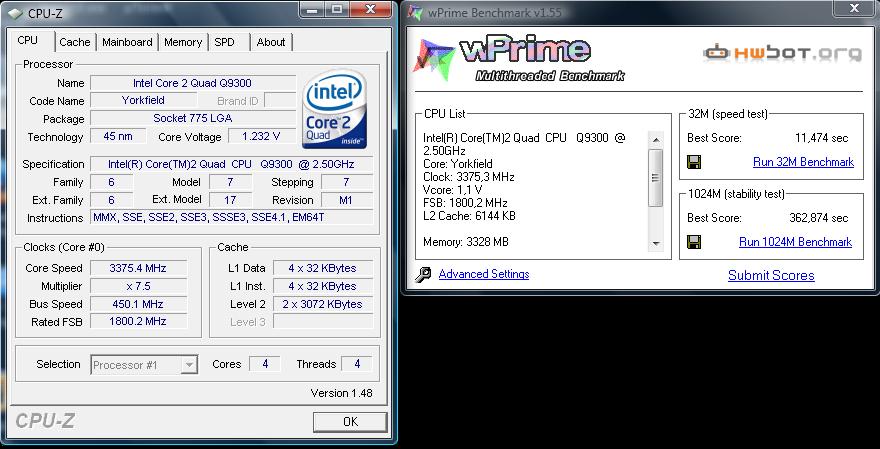Click the HWBOT.org logo
The width and height of the screenshot is (880, 449).
tap(782, 53)
